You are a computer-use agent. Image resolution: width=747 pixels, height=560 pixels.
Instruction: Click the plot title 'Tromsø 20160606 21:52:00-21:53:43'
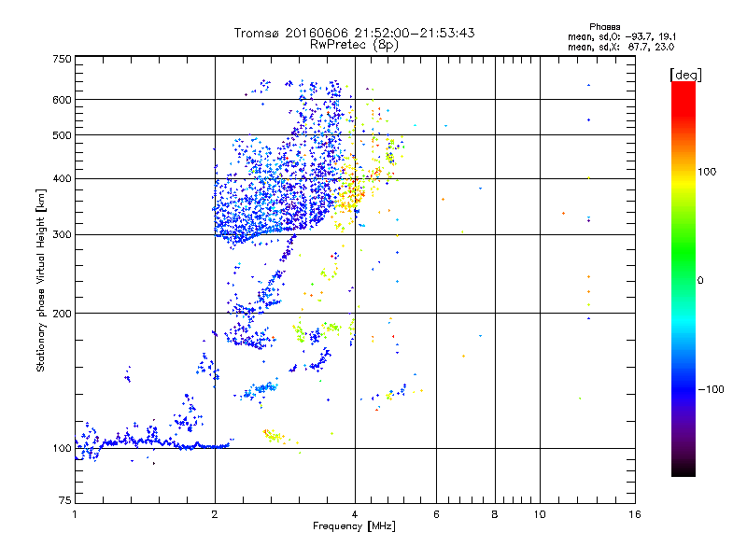coord(354,33)
